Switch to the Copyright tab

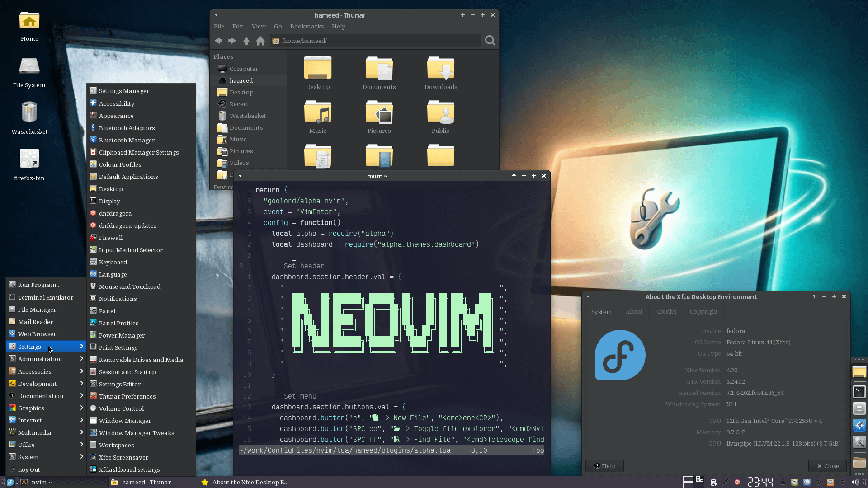click(703, 312)
